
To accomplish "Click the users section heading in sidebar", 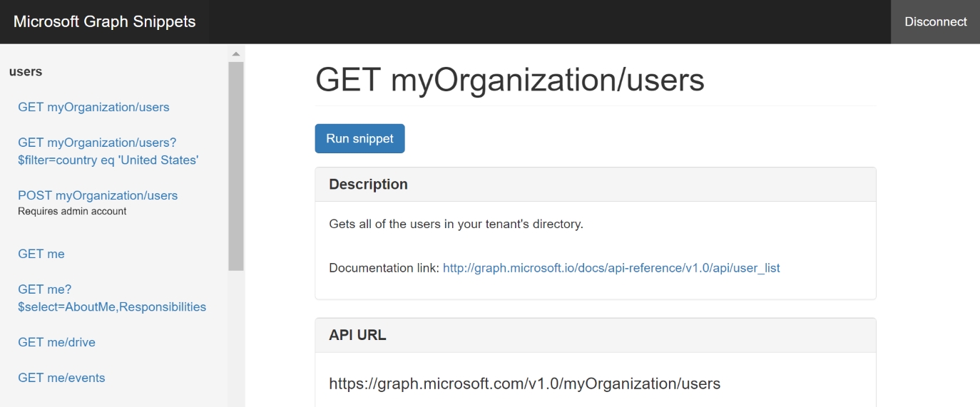I will pyautogui.click(x=26, y=71).
